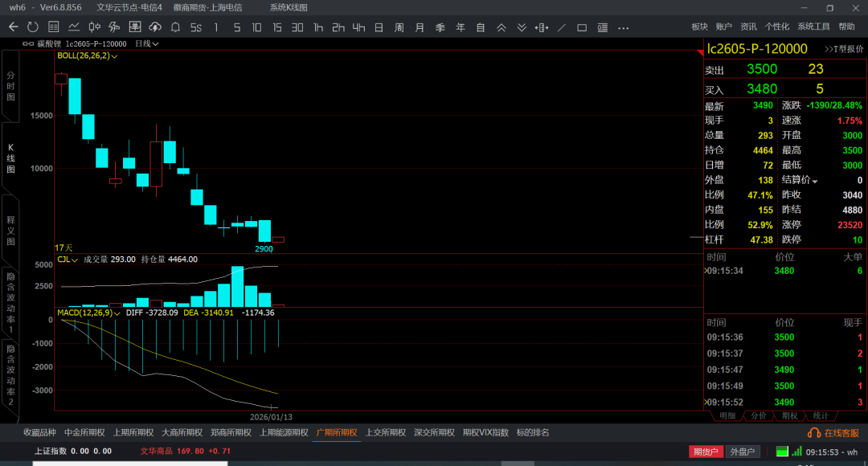Select the 分时图 side tab
Screen dimensions: 868x466
click(10, 86)
